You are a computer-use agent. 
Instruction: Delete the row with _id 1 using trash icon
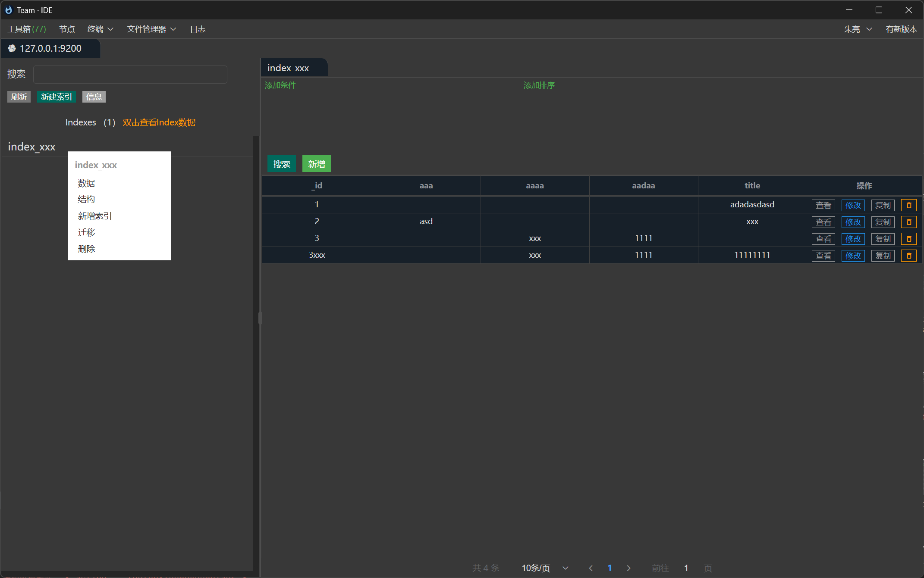tap(908, 205)
